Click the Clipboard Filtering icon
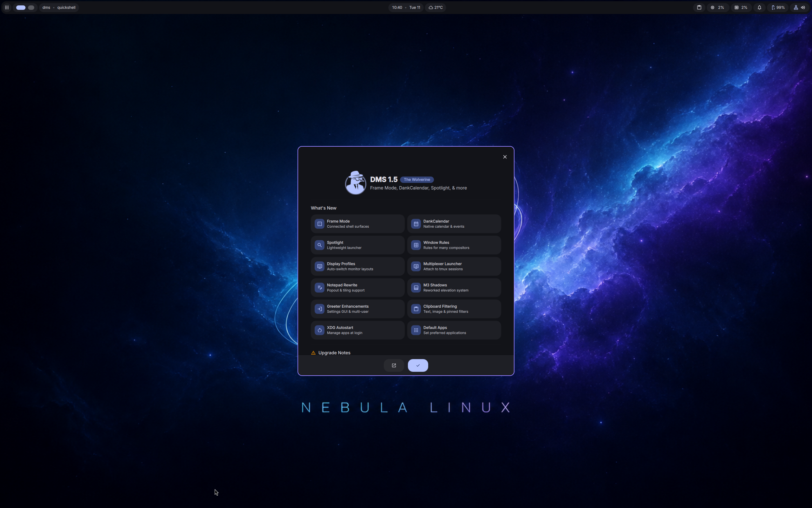The width and height of the screenshot is (812, 508). [416, 309]
